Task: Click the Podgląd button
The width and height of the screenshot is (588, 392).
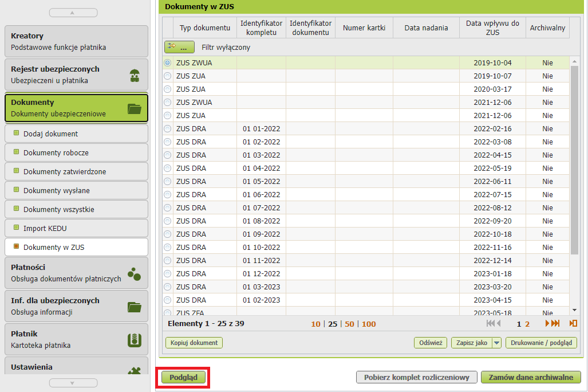Action: click(184, 377)
